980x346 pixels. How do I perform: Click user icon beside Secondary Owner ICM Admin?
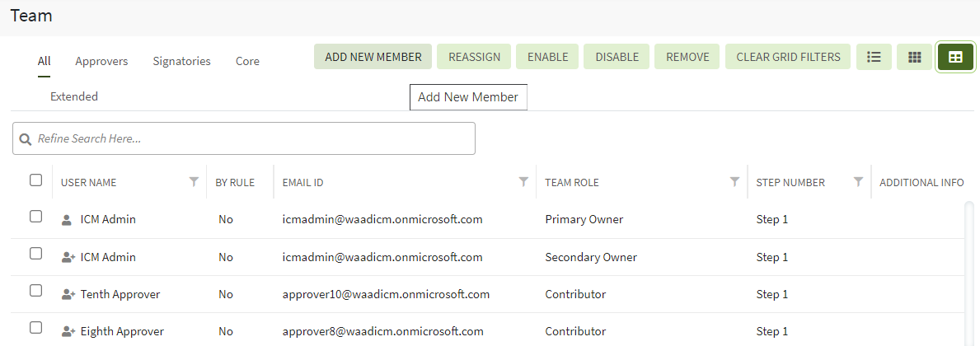(x=68, y=257)
